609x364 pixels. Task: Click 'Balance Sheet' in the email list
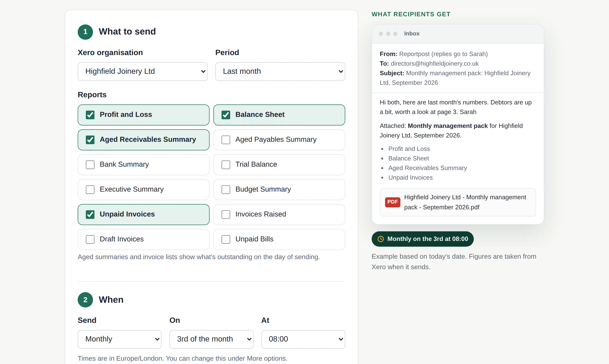[408, 158]
